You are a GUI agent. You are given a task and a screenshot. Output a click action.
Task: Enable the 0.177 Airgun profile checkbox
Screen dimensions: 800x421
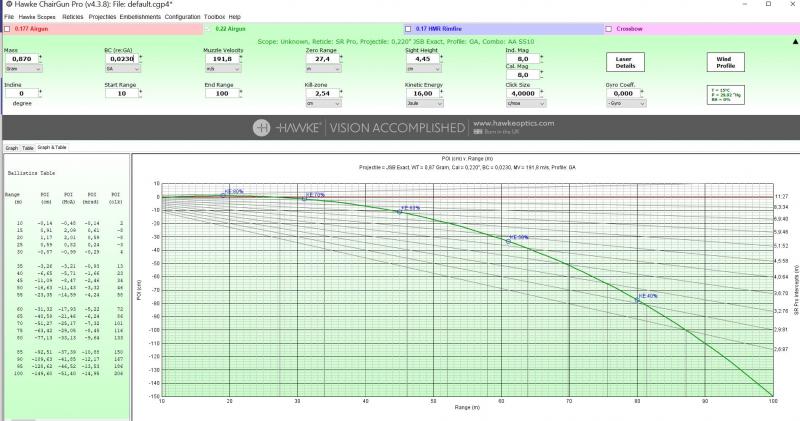[8, 29]
